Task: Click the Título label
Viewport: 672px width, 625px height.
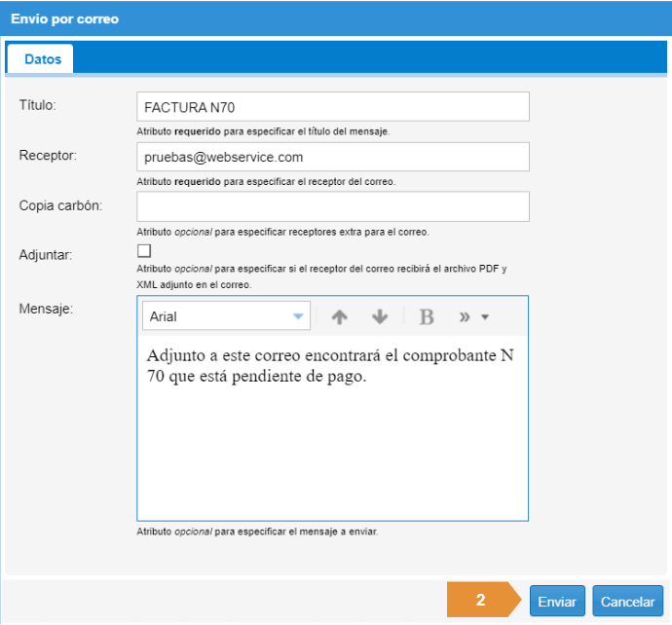Action: coord(38,105)
